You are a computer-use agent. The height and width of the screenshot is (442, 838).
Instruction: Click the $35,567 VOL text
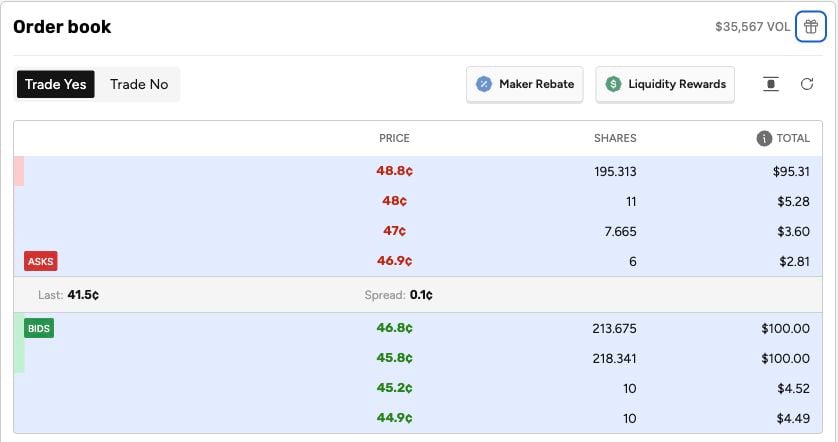pyautogui.click(x=752, y=27)
